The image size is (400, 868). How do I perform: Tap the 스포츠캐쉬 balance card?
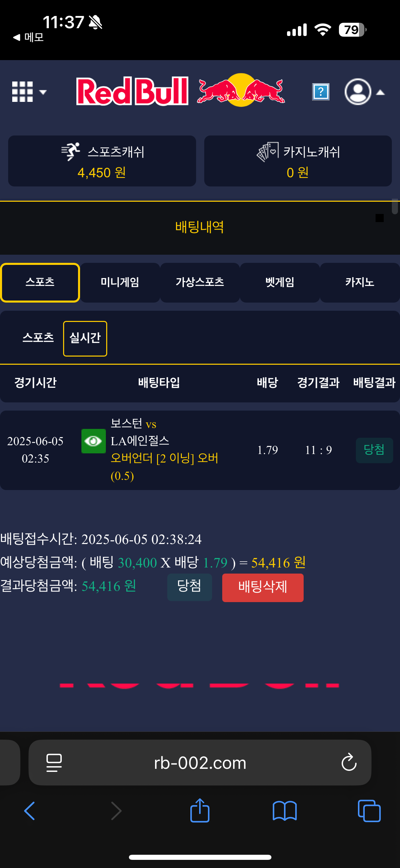point(102,161)
